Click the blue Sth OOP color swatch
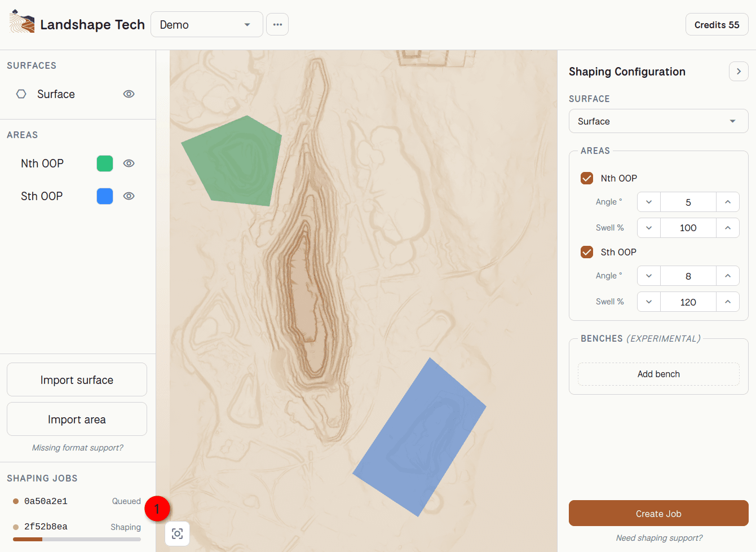This screenshot has width=756, height=552. (105, 196)
